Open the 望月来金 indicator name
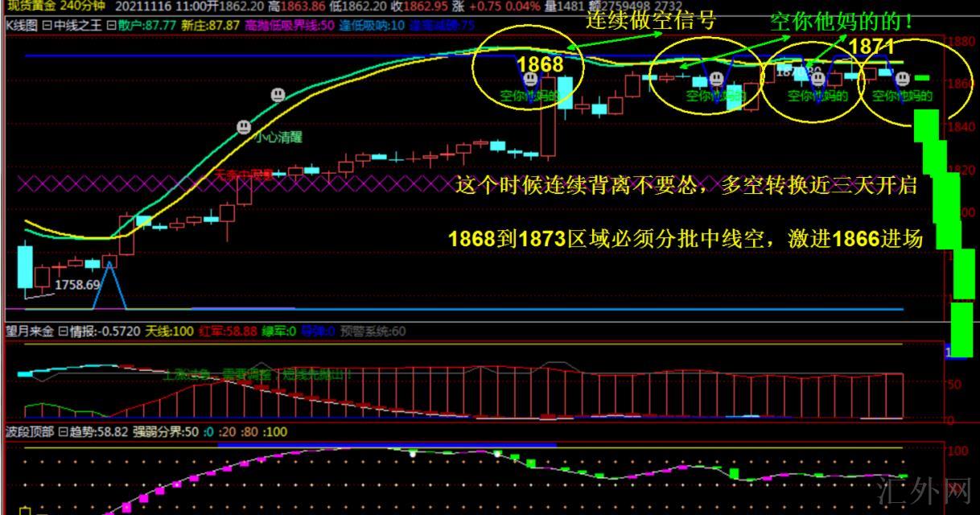Screen dimensions: 980x515 coord(31,331)
